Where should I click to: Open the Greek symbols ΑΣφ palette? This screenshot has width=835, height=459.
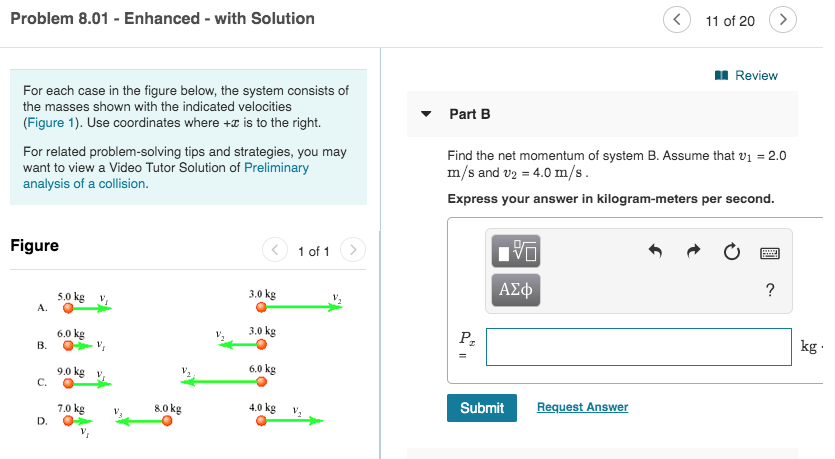pos(515,290)
